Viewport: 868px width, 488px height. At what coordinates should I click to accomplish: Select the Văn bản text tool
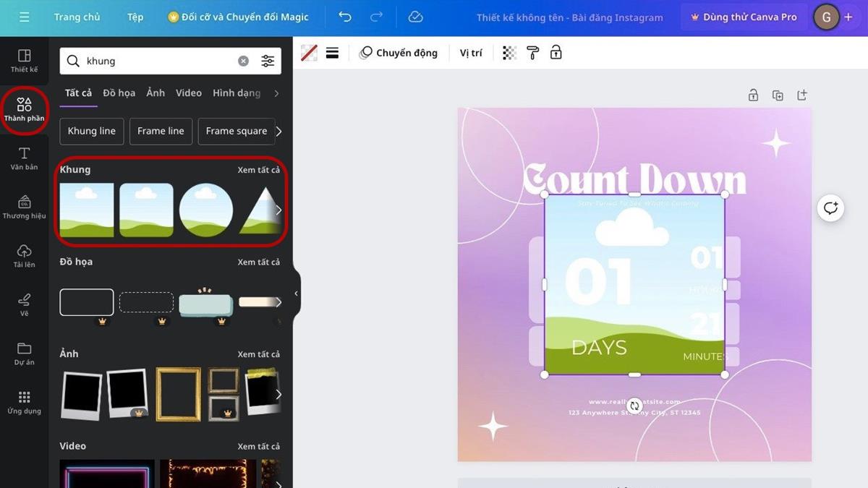(x=24, y=158)
